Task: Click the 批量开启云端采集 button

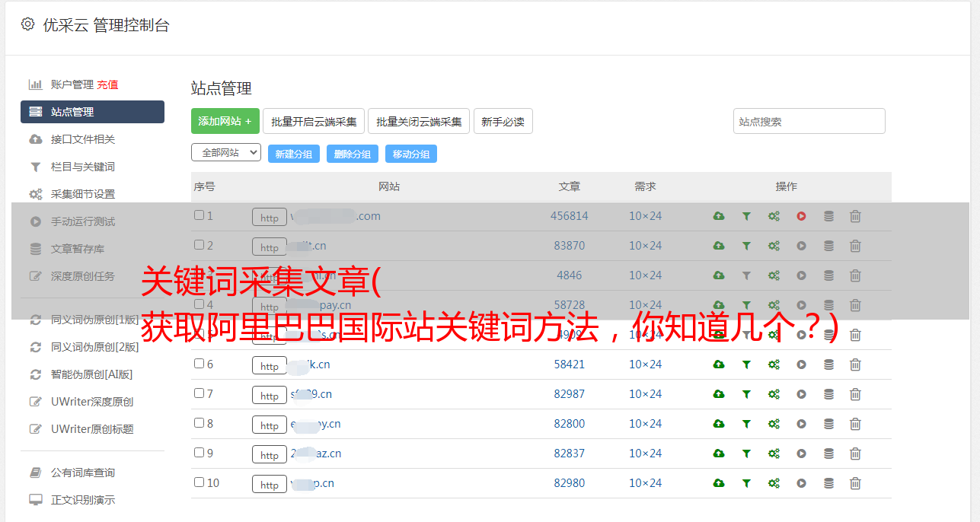Action: click(x=314, y=121)
